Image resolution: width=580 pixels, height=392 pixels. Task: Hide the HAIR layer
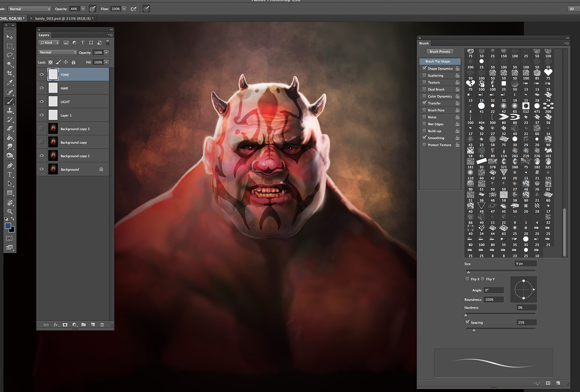(x=42, y=88)
